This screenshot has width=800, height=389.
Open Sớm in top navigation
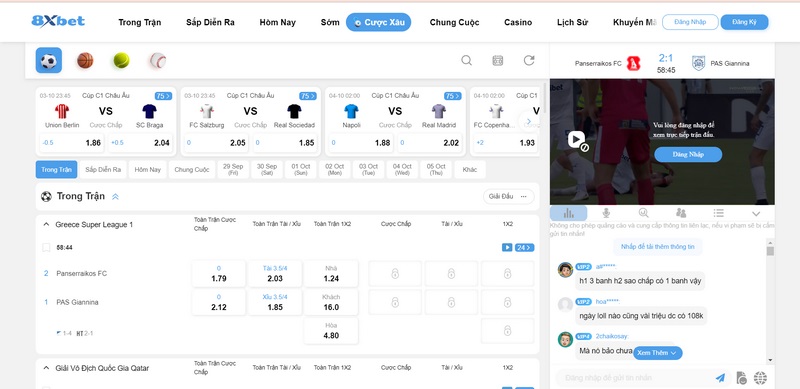pyautogui.click(x=330, y=22)
